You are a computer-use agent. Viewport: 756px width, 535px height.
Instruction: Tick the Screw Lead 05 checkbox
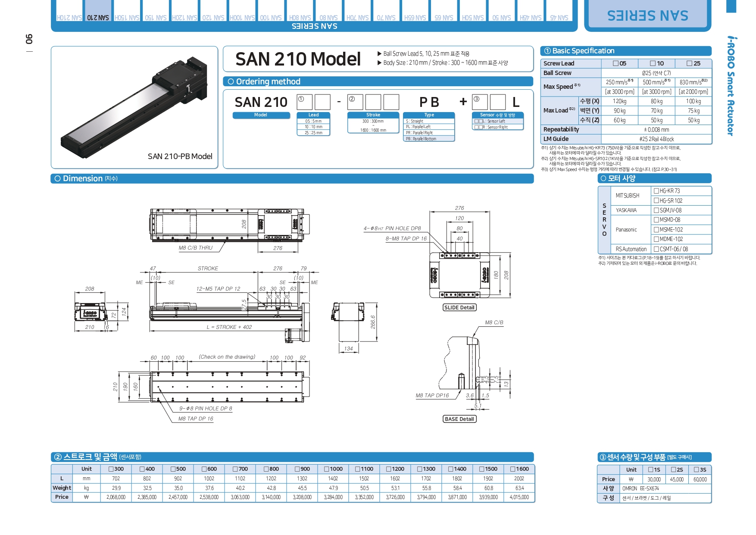(615, 63)
